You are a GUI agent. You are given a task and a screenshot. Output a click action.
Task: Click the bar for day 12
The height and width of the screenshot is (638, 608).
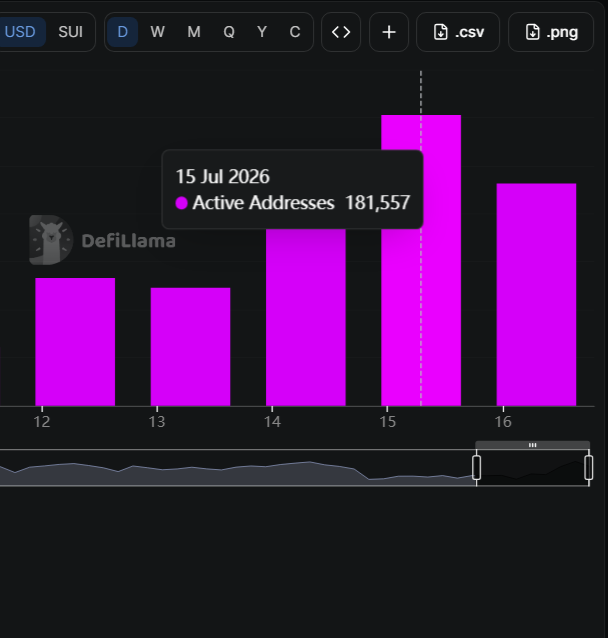pos(75,342)
